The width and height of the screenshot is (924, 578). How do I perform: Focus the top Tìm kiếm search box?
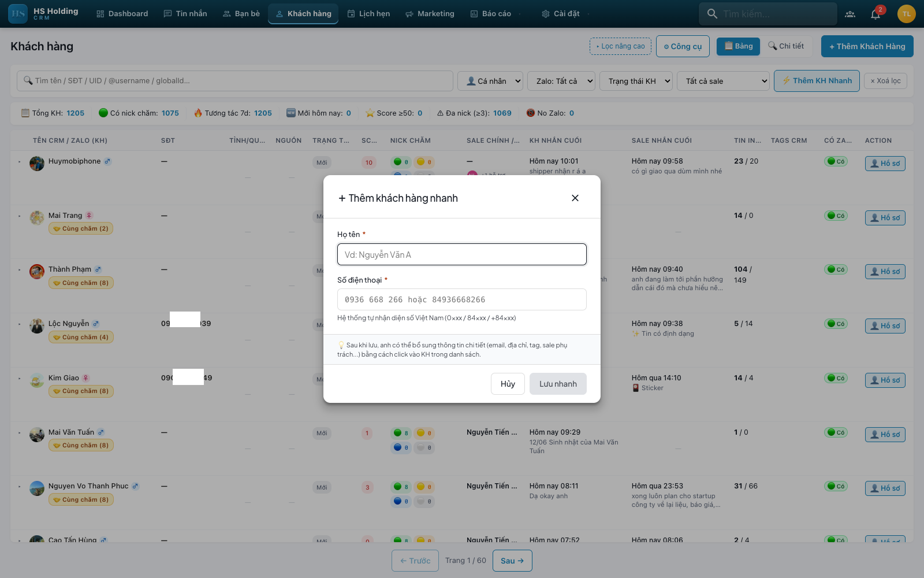click(x=768, y=14)
